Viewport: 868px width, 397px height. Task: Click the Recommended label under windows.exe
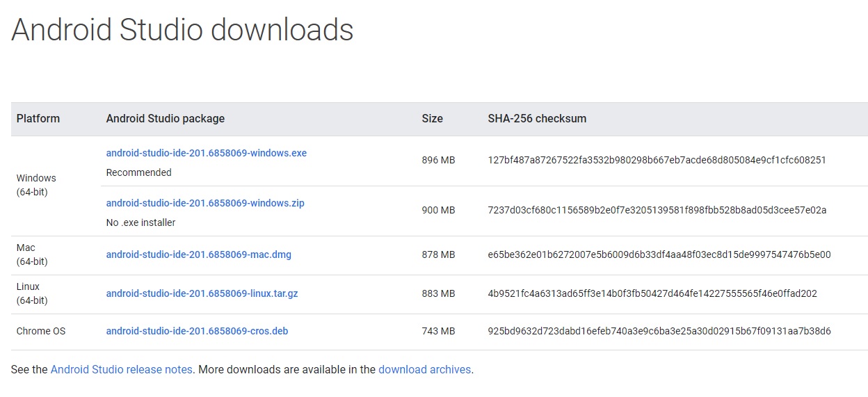pyautogui.click(x=138, y=172)
